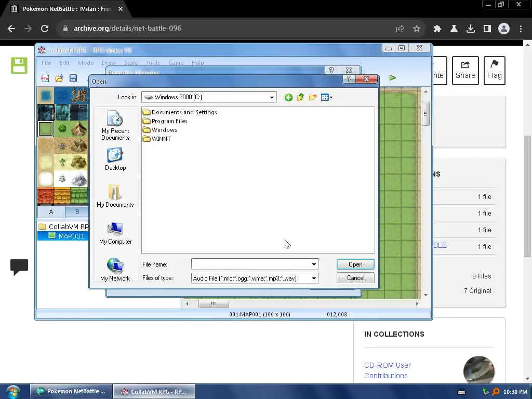Image resolution: width=532 pixels, height=399 pixels.
Task: Select the Documents and Settings folder
Action: [x=180, y=112]
